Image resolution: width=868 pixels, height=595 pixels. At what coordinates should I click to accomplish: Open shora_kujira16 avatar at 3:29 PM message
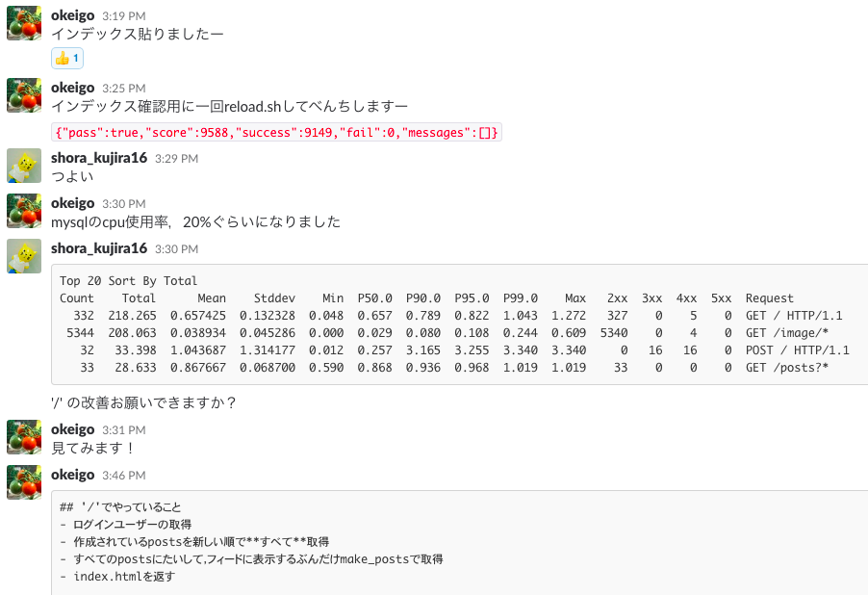pyautogui.click(x=24, y=166)
